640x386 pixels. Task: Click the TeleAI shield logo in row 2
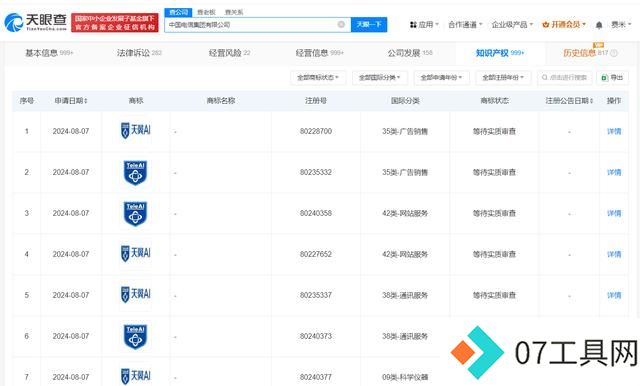tap(136, 172)
